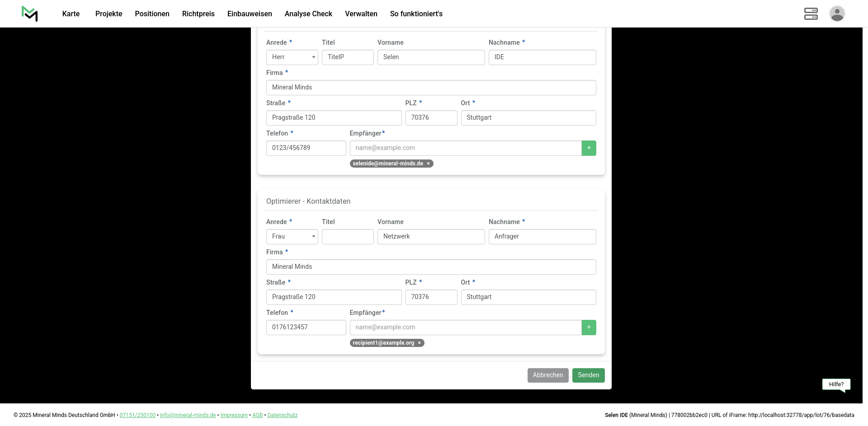
Task: Remove recipient1@example.org recipient tag
Action: pos(419,343)
